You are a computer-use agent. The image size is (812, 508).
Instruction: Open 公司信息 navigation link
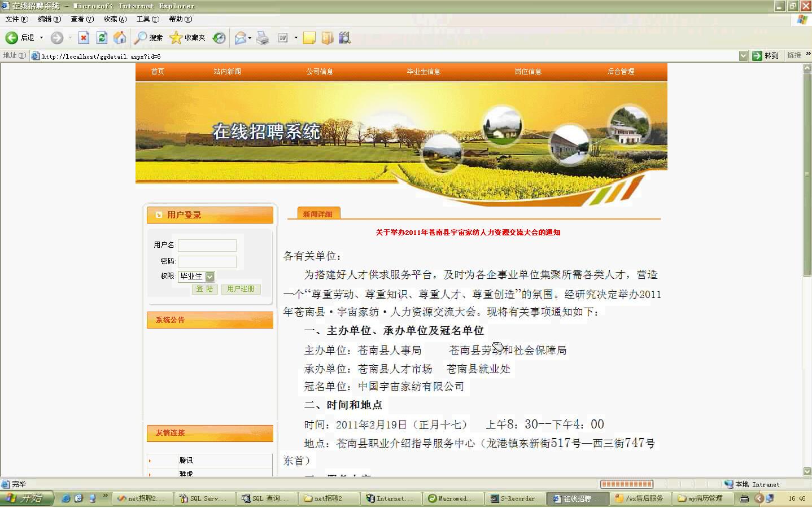(x=320, y=72)
